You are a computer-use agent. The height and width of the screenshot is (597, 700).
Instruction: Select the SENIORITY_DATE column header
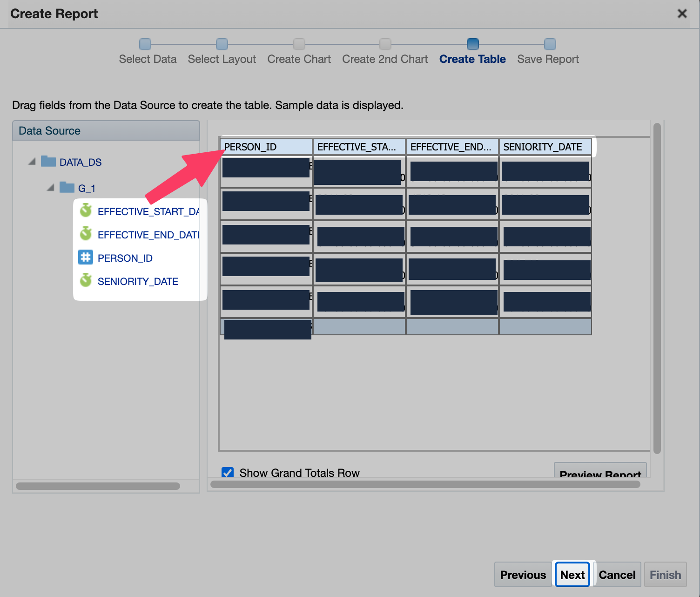(x=545, y=147)
